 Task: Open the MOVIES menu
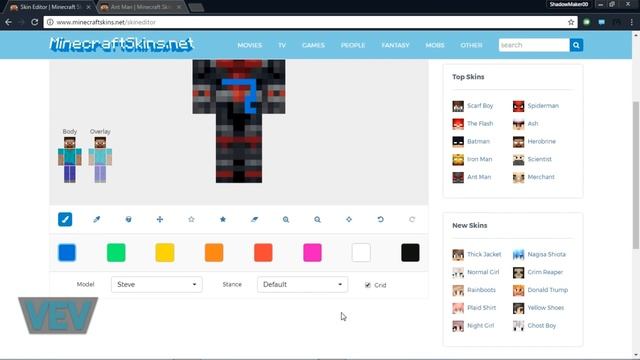point(250,45)
